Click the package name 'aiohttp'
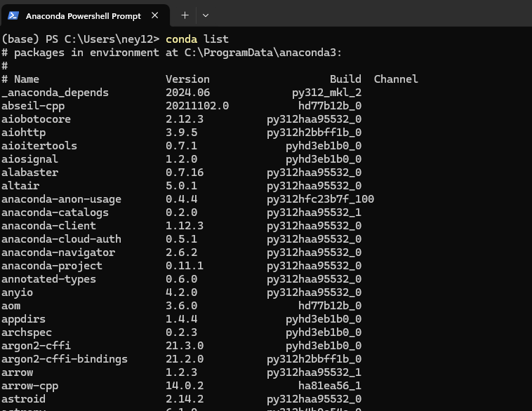This screenshot has height=411, width=532. click(x=23, y=133)
